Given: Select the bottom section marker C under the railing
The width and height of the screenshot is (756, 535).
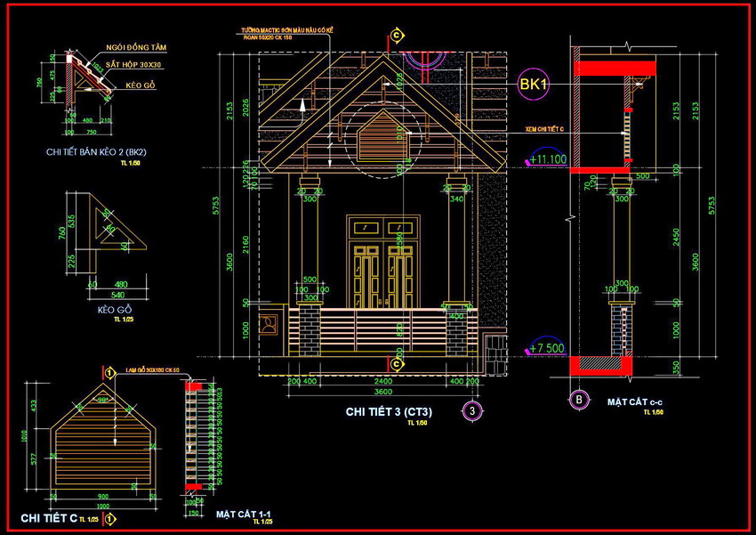Looking at the screenshot, I should (397, 364).
